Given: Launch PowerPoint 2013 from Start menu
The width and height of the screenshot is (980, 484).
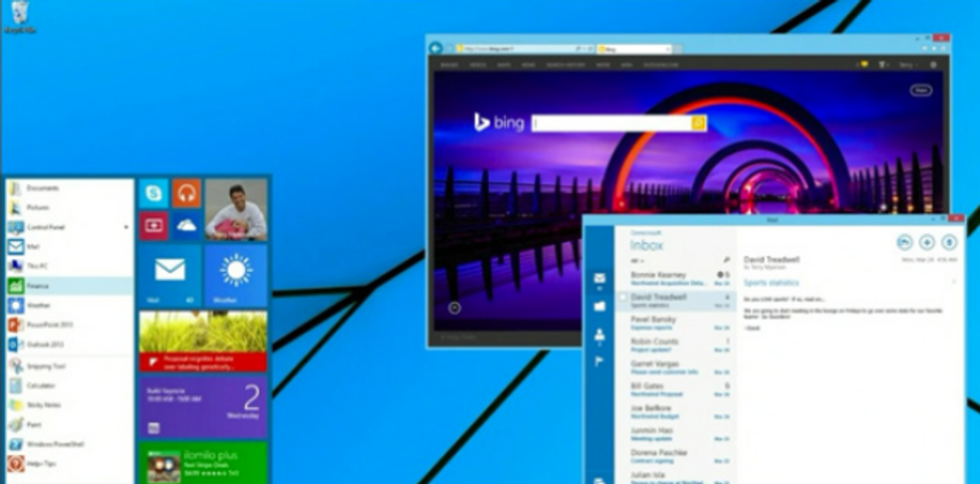Looking at the screenshot, I should pyautogui.click(x=70, y=325).
